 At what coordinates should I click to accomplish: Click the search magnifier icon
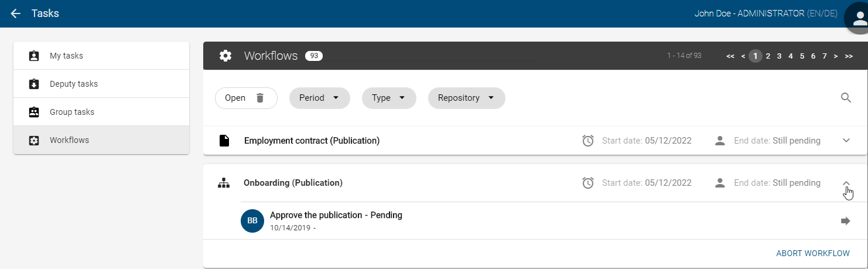(846, 98)
